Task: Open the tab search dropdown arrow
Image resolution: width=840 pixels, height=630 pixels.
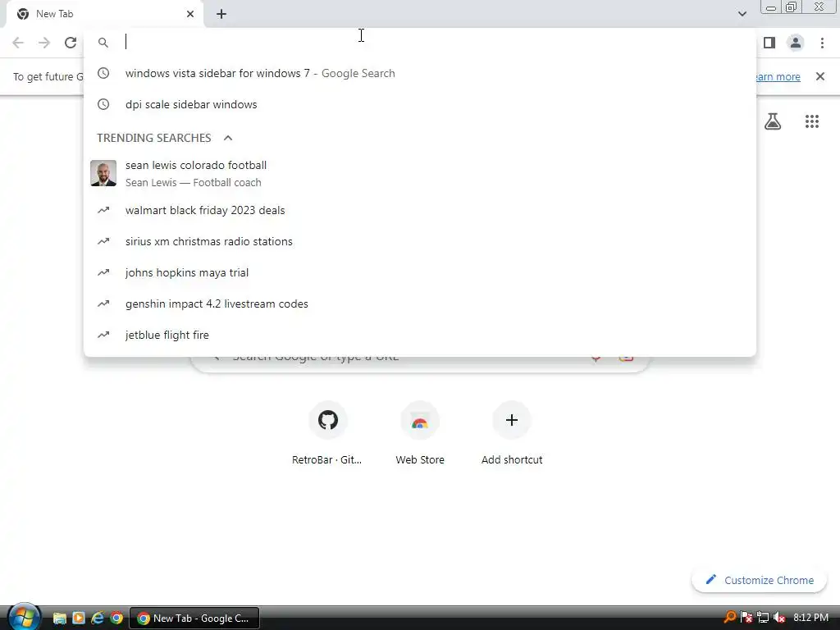Action: [x=742, y=14]
